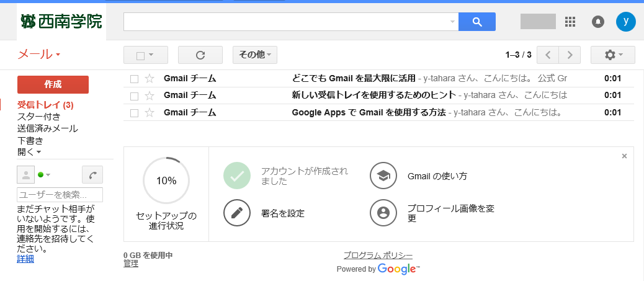Open the その他 dropdown menu

coord(254,55)
